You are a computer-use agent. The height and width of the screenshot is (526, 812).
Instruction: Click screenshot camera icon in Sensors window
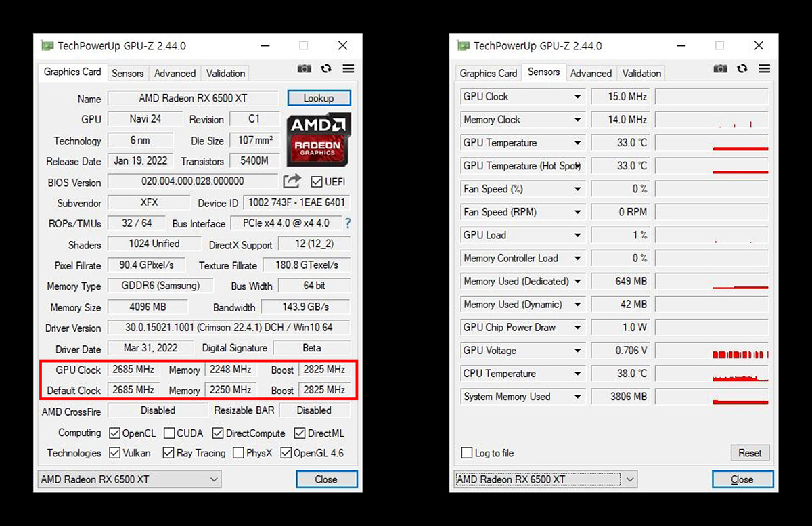721,69
